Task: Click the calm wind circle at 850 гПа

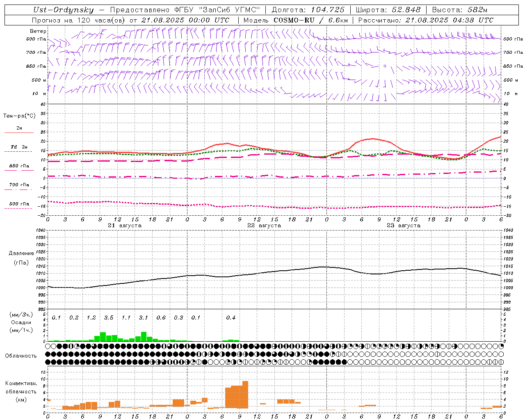Action: 385,66
